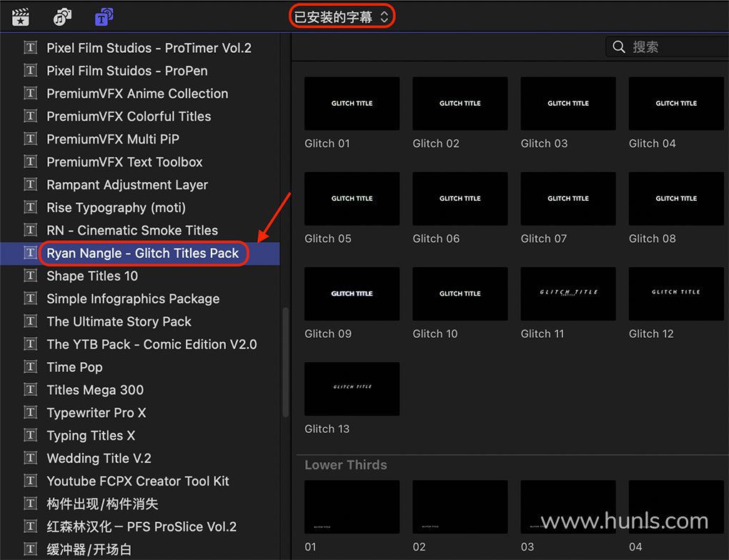Select the Glitch 06 title thumbnail
This screenshot has width=729, height=560.
460,199
